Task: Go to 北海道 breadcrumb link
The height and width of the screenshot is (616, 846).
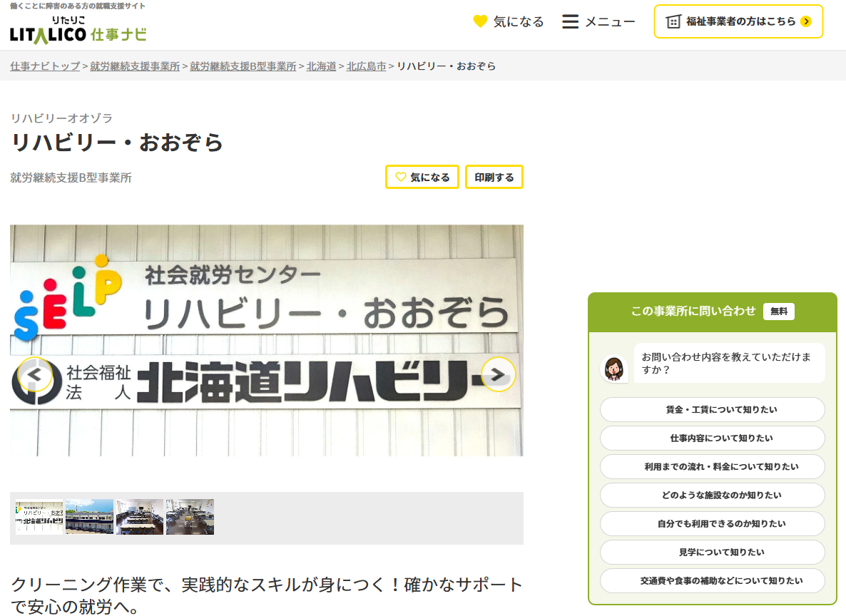Action: click(x=321, y=66)
